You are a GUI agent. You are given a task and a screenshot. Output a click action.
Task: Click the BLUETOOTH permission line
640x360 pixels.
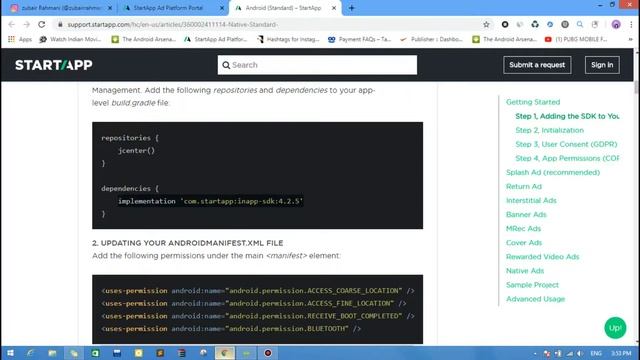tap(231, 329)
